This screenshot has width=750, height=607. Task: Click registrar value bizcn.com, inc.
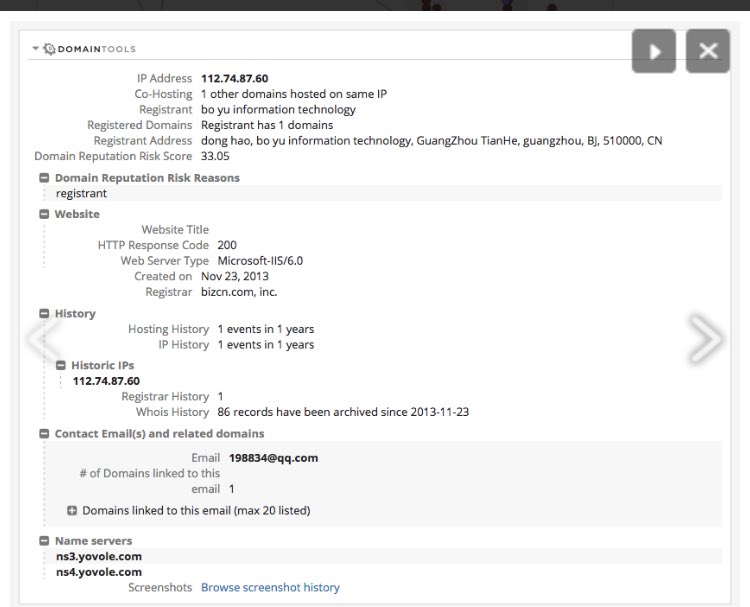239,292
